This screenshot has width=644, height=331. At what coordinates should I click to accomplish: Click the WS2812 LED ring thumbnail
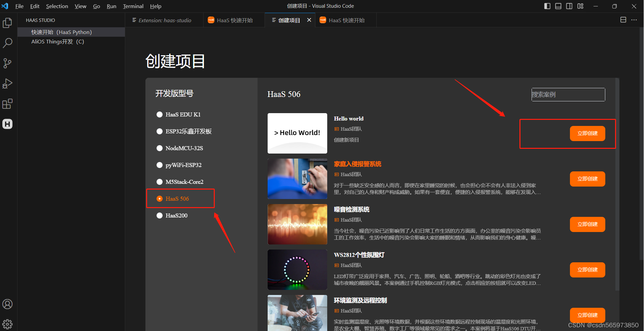tap(297, 270)
